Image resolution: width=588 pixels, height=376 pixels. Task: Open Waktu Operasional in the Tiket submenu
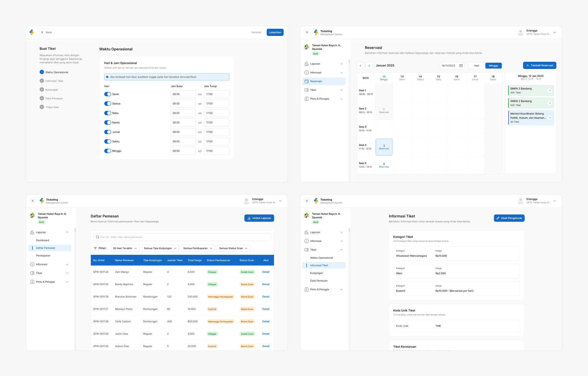321,258
